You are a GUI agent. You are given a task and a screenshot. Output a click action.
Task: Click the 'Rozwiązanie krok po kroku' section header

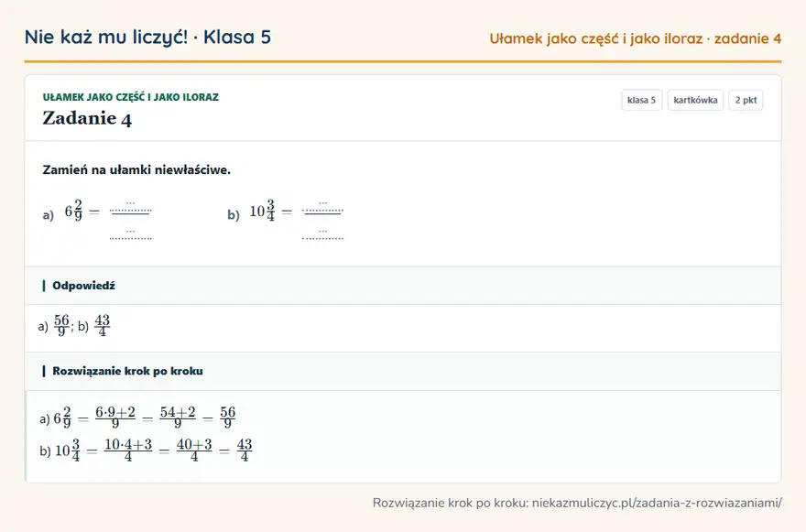pos(127,371)
